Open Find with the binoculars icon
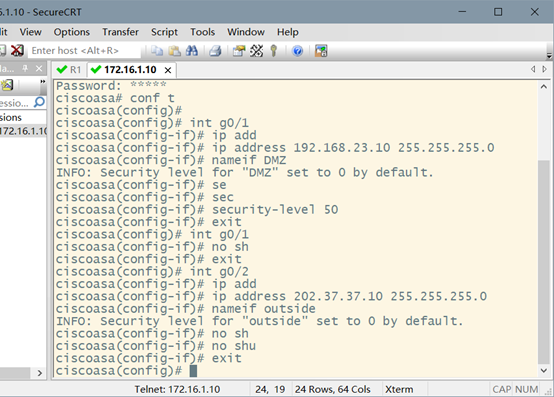 coord(192,51)
